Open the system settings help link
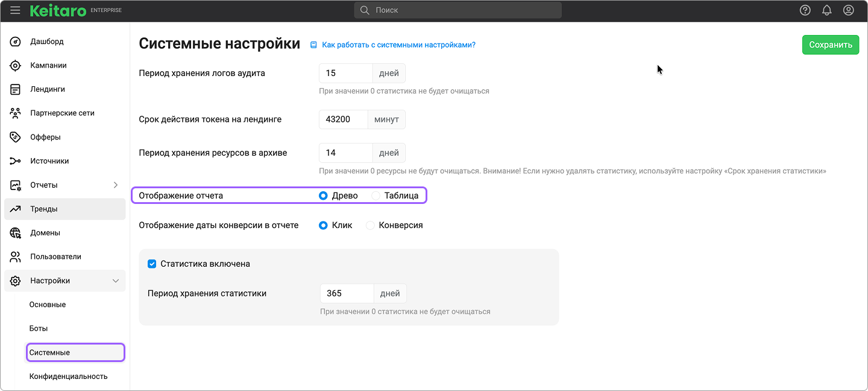868x391 pixels. pos(398,45)
